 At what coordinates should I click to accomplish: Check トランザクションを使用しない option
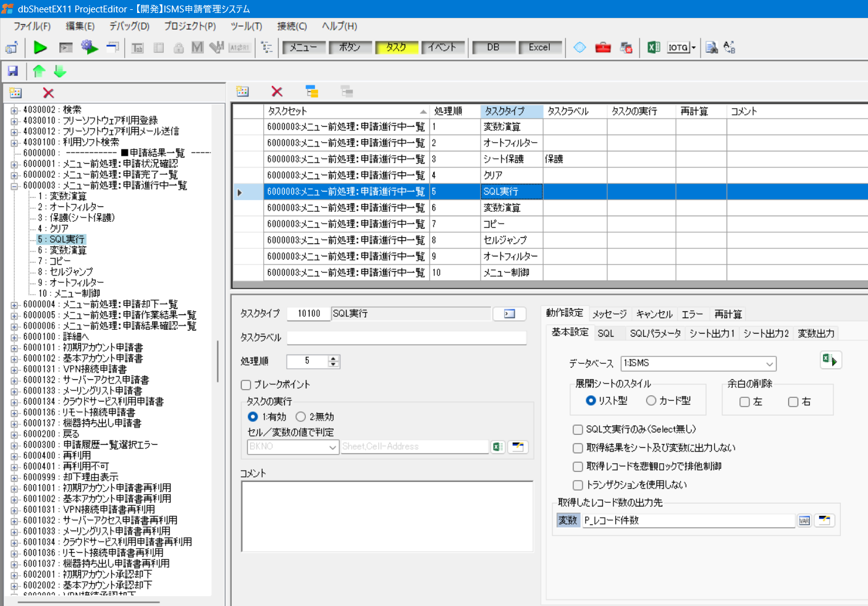(578, 485)
